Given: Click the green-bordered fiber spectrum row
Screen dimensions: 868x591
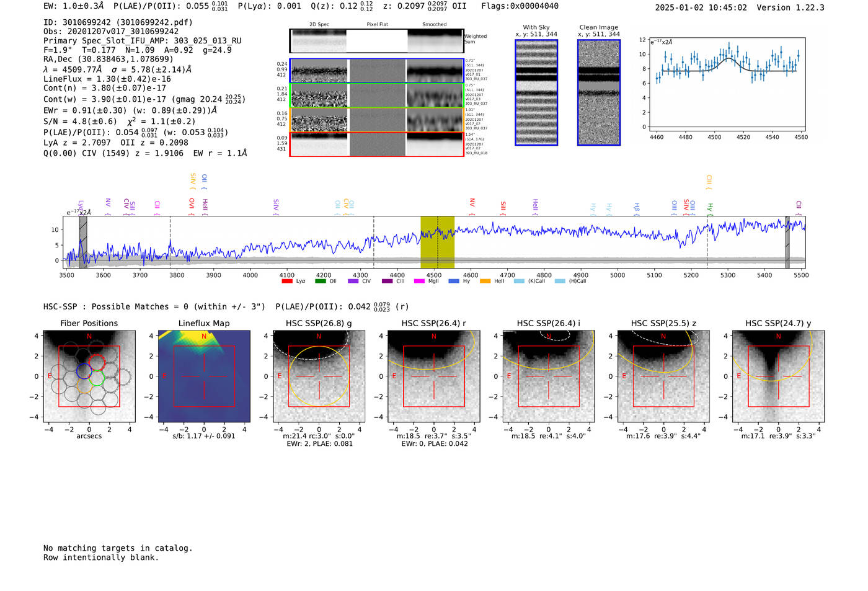Looking at the screenshot, I should point(377,96).
